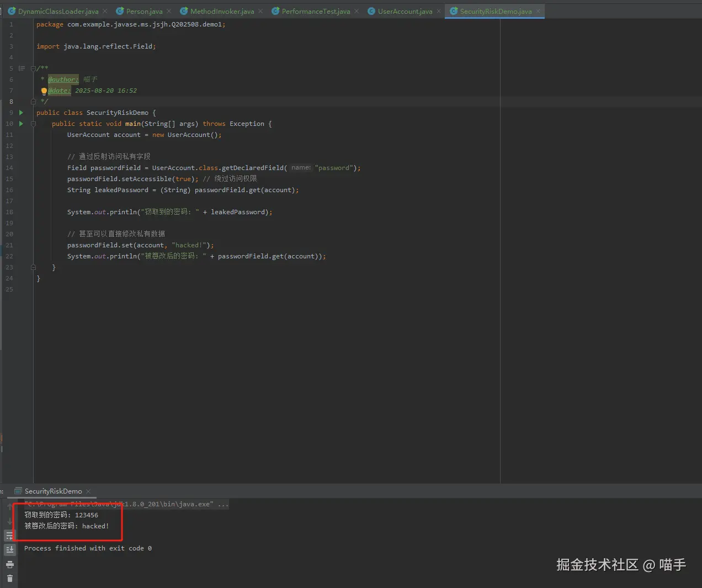Close the MethodInvoker.java tab
The image size is (702, 588).
[260, 11]
